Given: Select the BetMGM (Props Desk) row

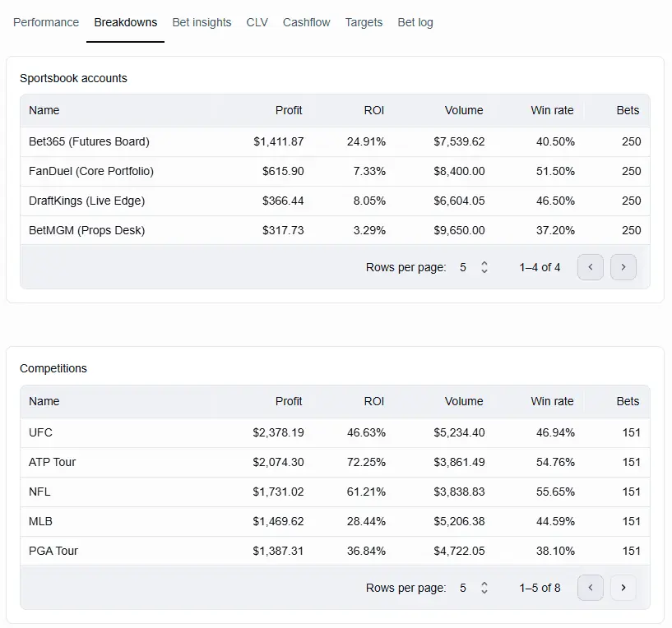Looking at the screenshot, I should point(335,230).
